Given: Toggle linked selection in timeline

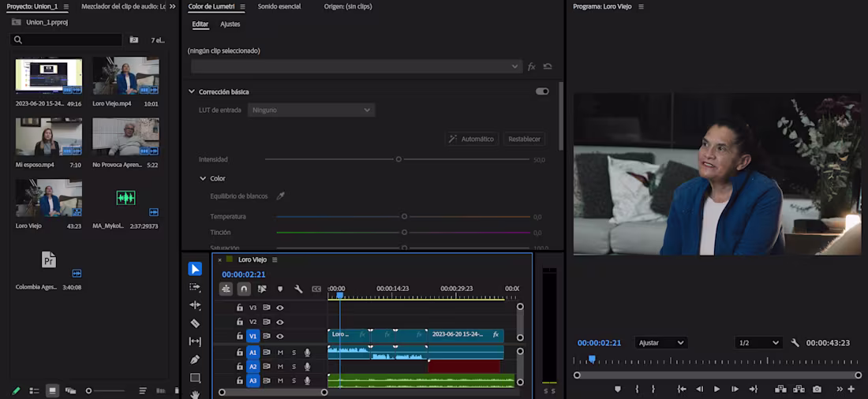Looking at the screenshot, I should (262, 289).
